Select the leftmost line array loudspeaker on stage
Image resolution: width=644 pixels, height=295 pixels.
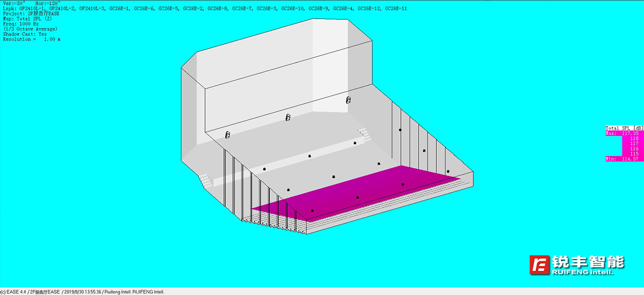click(x=227, y=134)
